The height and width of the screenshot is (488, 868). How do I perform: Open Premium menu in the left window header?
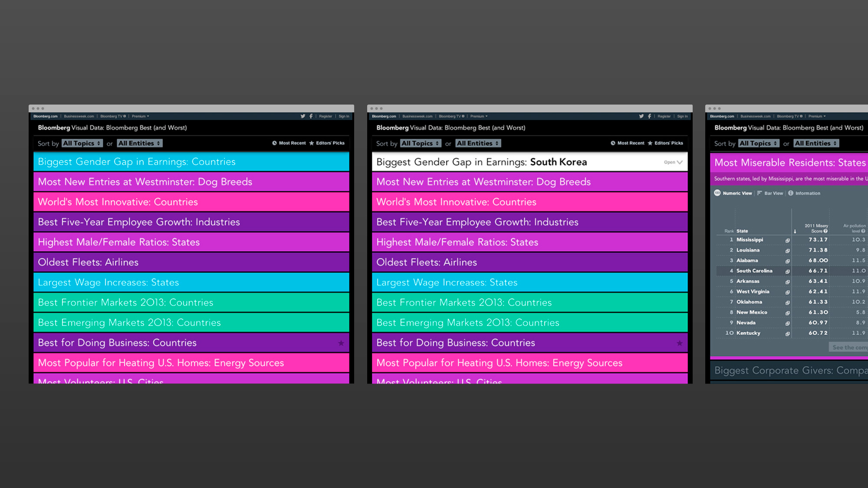click(x=140, y=116)
